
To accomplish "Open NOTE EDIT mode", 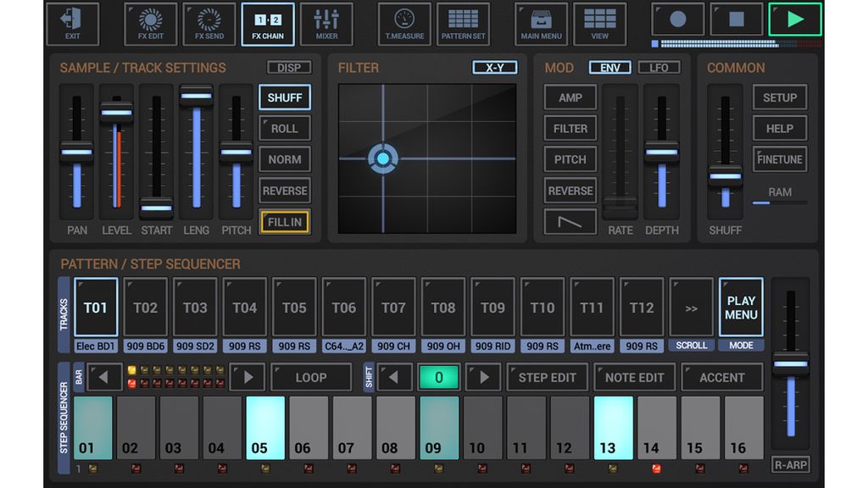I will point(634,377).
